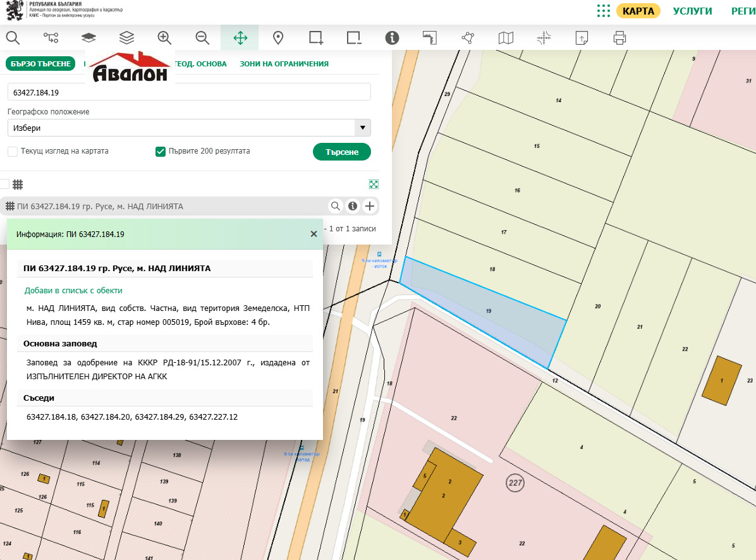Open the 'УСЛУГИ' menu item
The width and height of the screenshot is (756, 560).
[x=692, y=11]
